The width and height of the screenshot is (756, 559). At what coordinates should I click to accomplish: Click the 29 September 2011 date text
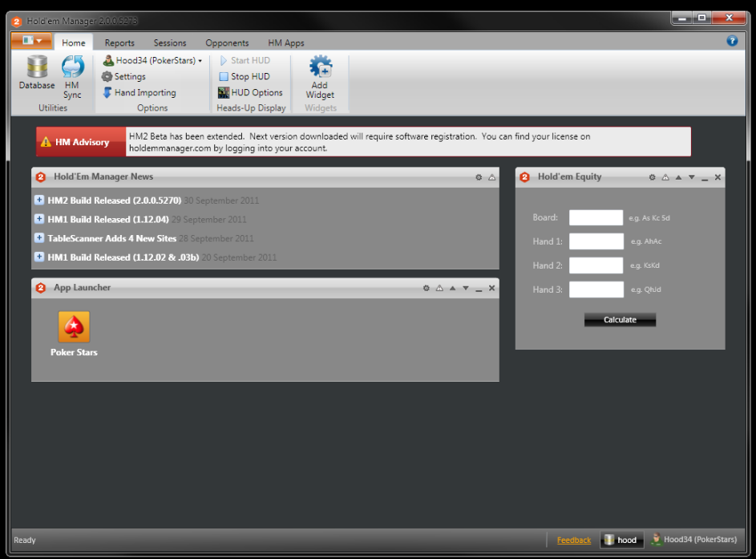click(x=208, y=220)
